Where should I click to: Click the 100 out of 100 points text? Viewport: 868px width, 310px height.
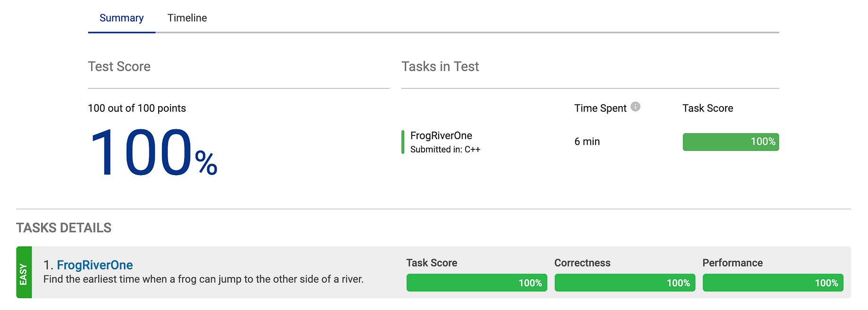(137, 108)
